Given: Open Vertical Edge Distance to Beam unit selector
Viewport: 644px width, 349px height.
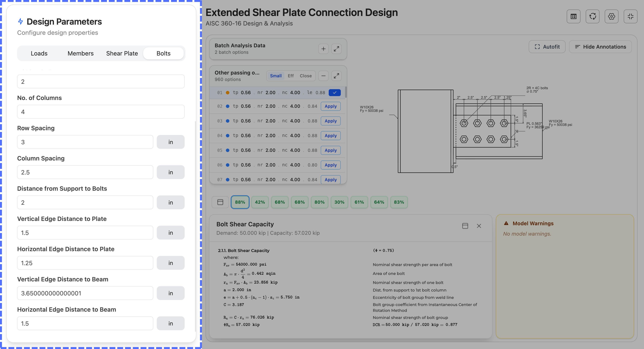Looking at the screenshot, I should click(x=170, y=293).
